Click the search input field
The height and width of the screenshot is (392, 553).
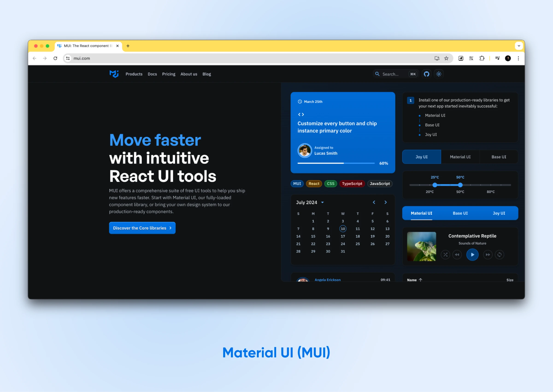391,74
